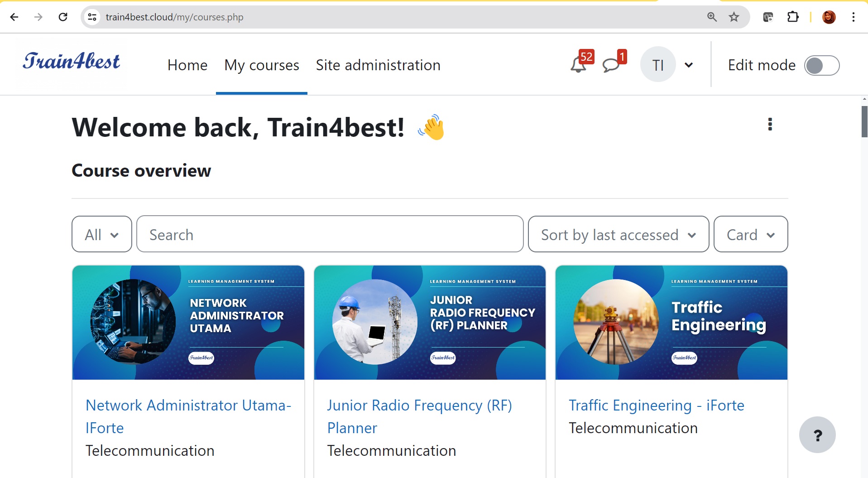Open the notifications bell
The width and height of the screenshot is (868, 478).
(578, 65)
